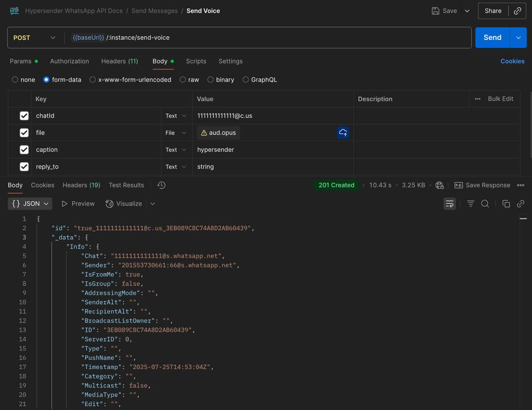Click the network globe icon in response bar
The image size is (532, 410).
click(440, 185)
